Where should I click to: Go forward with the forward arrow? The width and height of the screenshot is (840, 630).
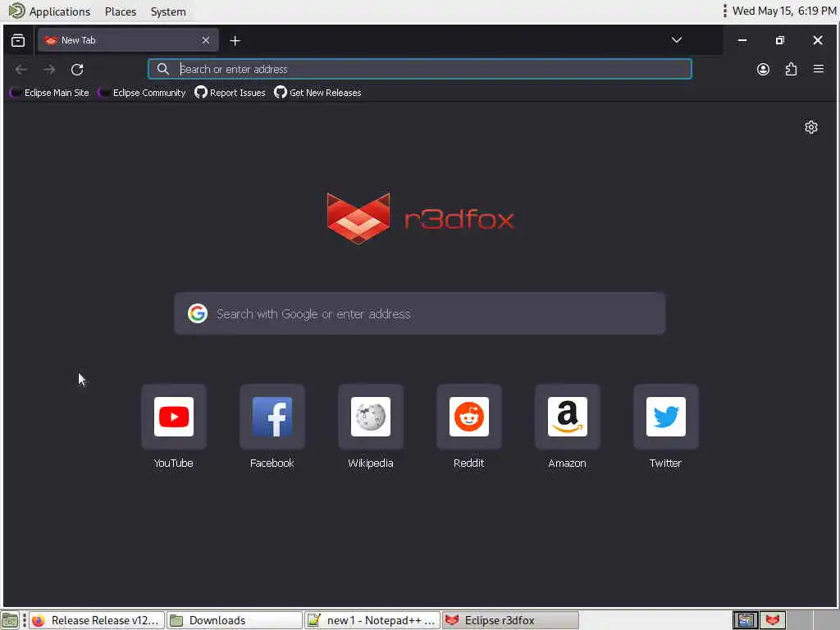point(48,69)
